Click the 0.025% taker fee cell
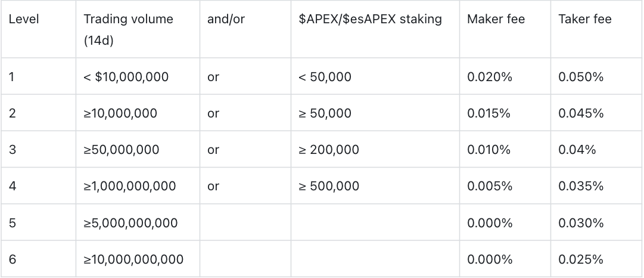The height and width of the screenshot is (278, 644). click(x=581, y=260)
